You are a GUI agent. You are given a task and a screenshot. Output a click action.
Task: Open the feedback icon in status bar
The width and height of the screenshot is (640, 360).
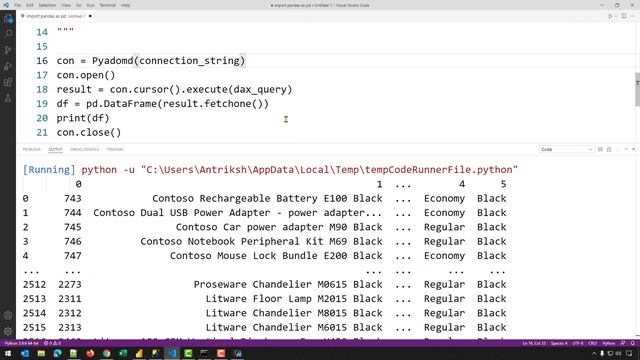(x=623, y=343)
